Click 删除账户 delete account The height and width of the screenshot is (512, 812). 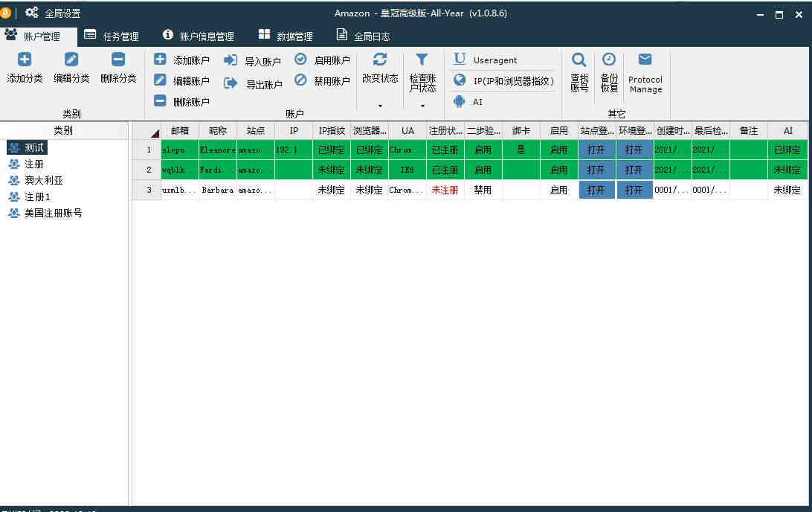pos(181,101)
